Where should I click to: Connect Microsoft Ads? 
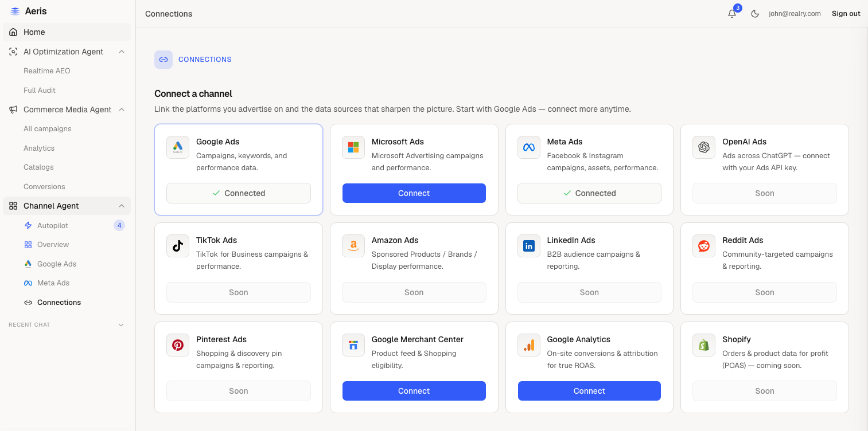414,193
